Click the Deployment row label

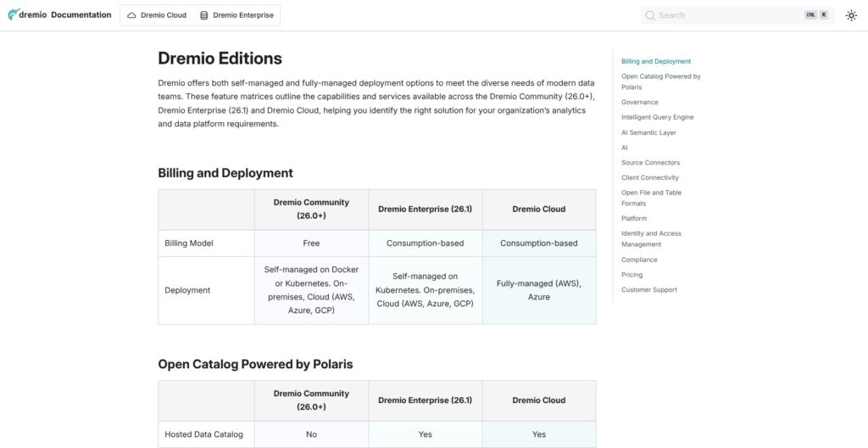point(187,290)
